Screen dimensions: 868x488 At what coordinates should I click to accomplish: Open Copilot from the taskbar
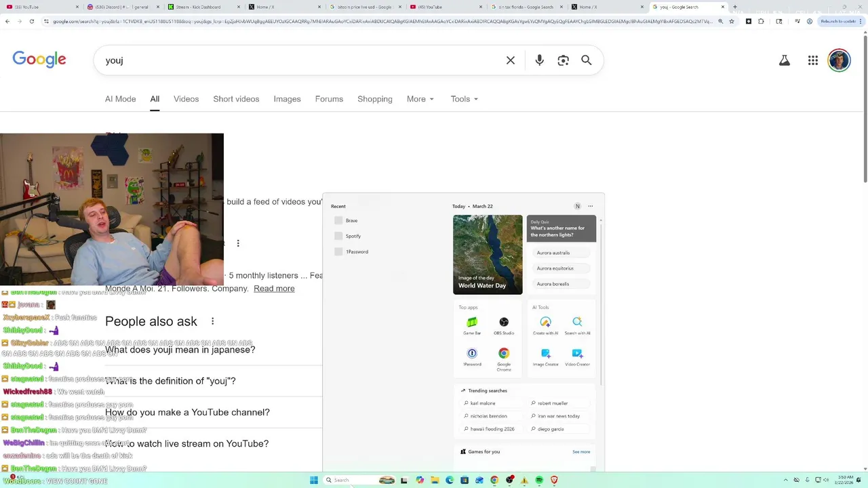pos(420,480)
